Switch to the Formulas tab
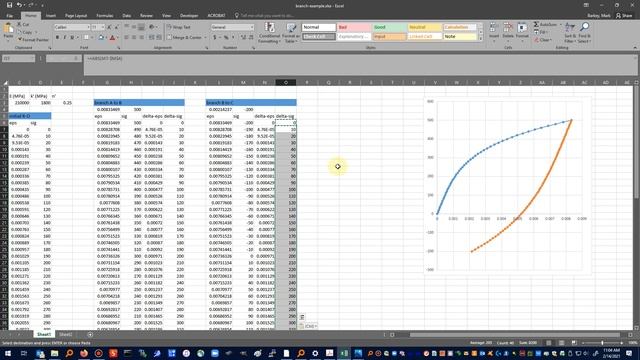 tap(104, 16)
